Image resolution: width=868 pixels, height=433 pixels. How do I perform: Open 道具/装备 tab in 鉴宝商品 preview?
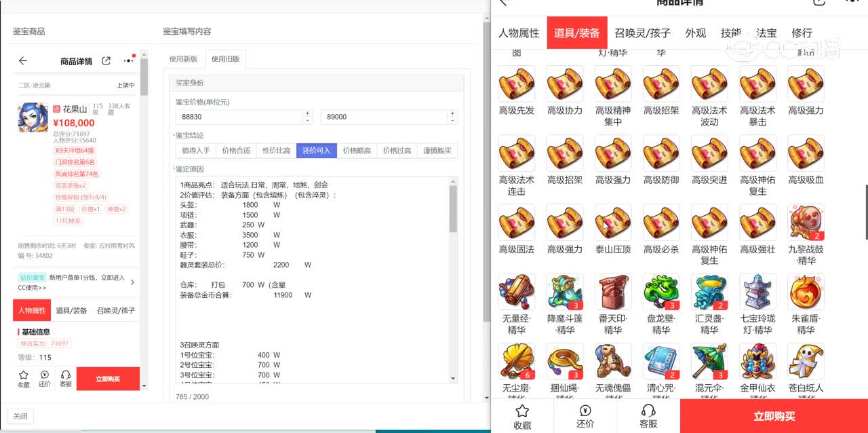(x=71, y=310)
